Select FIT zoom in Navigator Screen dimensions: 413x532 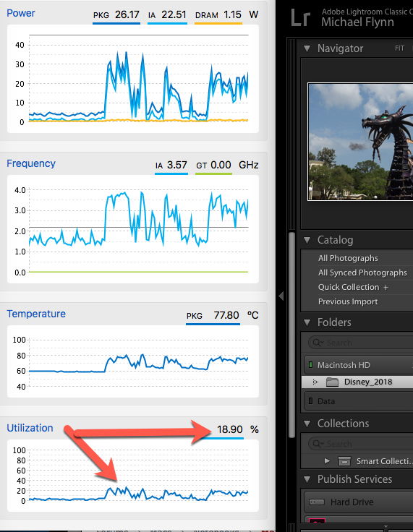pyautogui.click(x=399, y=48)
